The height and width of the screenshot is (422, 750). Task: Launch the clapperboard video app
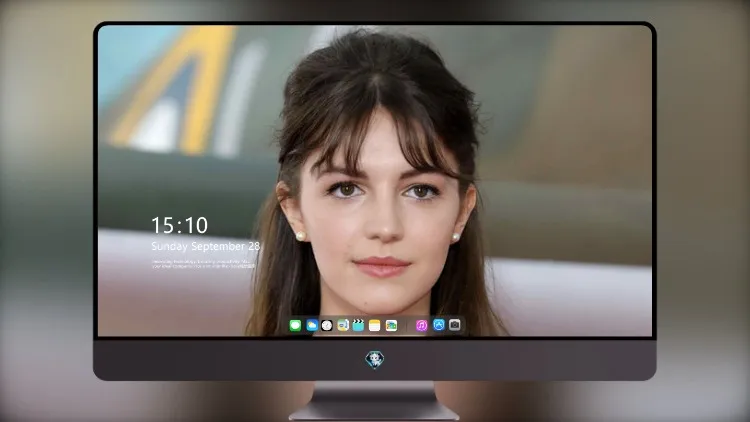pyautogui.click(x=359, y=325)
